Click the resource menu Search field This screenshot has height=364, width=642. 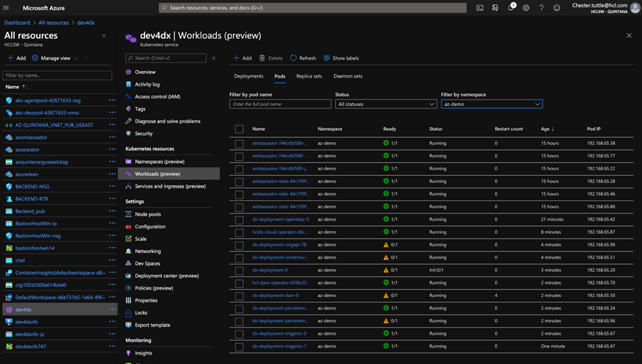pyautogui.click(x=166, y=58)
